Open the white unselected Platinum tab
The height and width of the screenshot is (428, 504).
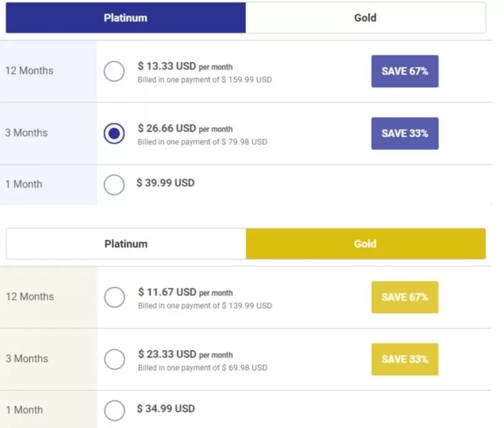(x=126, y=244)
